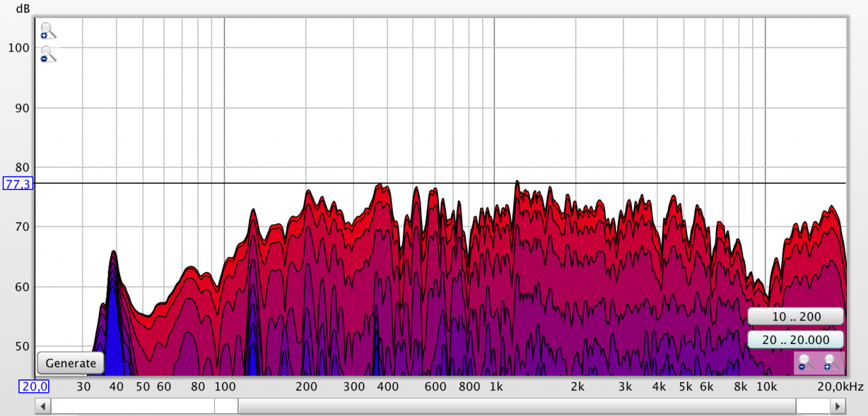Zoom in horizontally with bottom-right plus magnifier

832,362
